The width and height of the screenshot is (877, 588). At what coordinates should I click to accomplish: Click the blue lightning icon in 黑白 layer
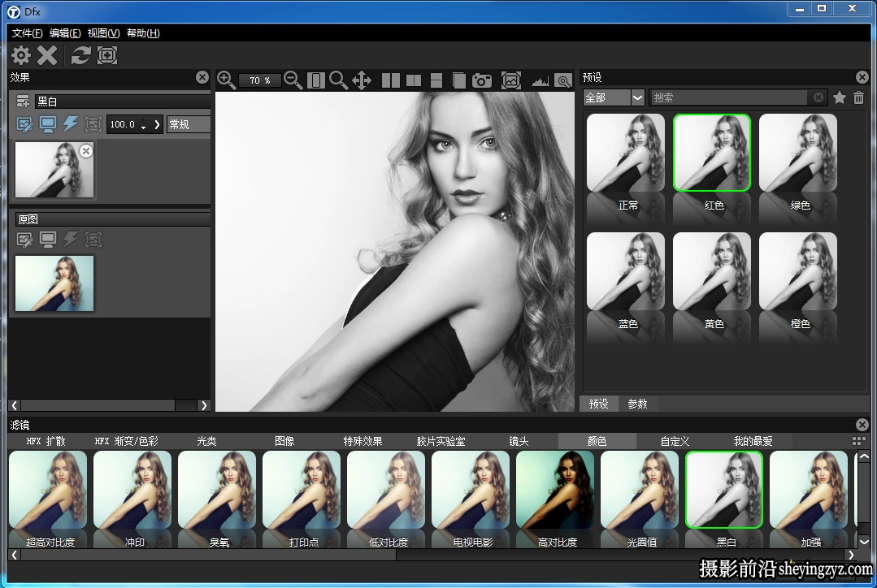pyautogui.click(x=71, y=123)
